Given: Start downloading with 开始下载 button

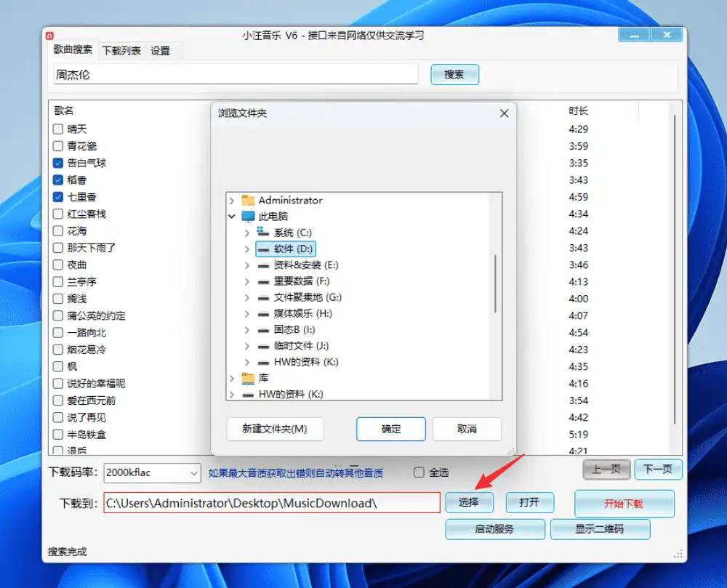Looking at the screenshot, I should coord(624,504).
